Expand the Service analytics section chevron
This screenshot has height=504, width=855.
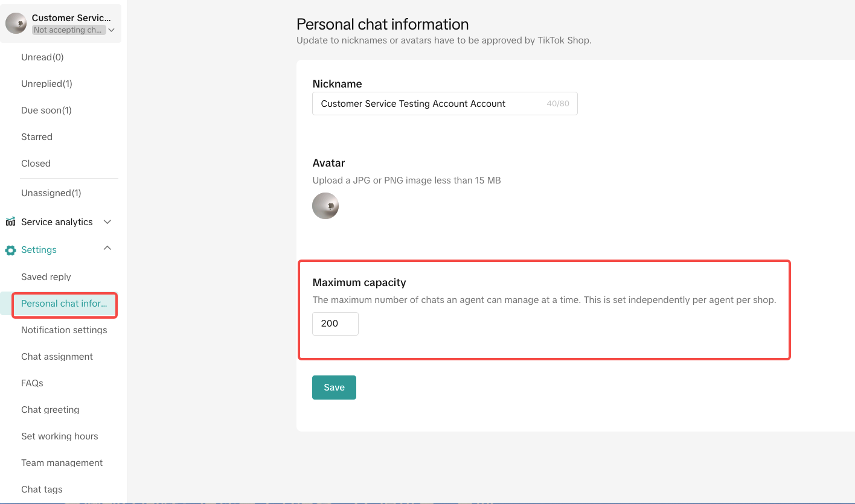pos(107,222)
